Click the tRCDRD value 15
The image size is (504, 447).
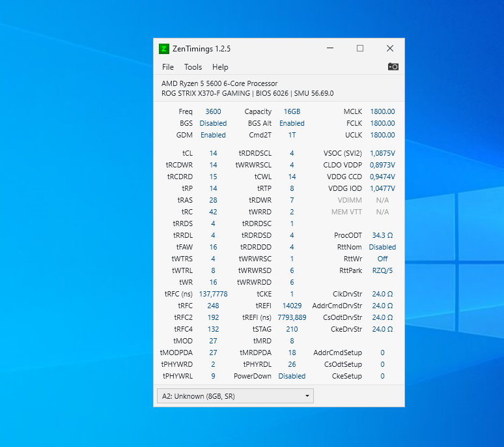click(213, 177)
